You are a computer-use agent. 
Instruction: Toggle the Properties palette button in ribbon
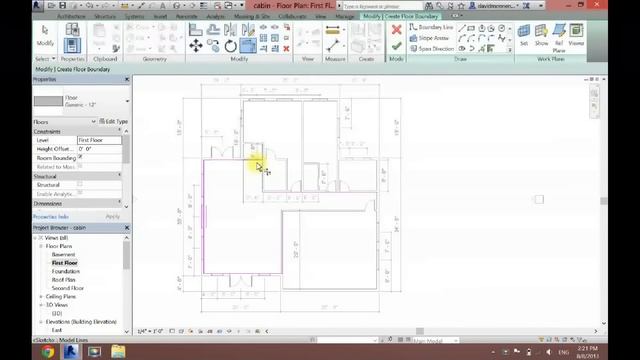[x=72, y=45]
